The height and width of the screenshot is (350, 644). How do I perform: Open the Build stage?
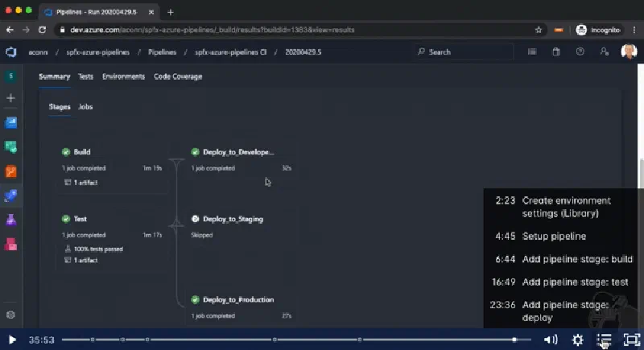point(82,152)
